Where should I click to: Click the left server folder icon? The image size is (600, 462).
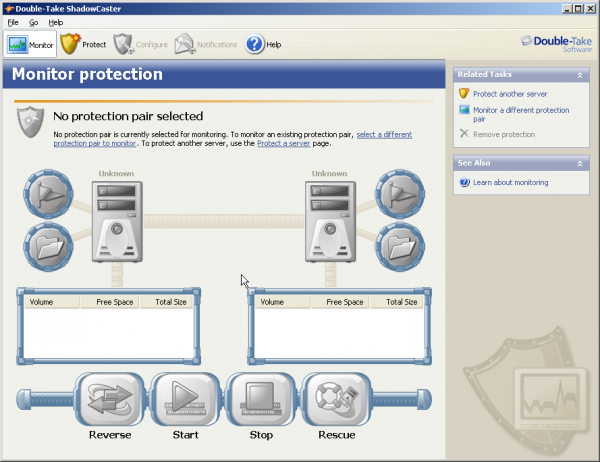tap(49, 247)
